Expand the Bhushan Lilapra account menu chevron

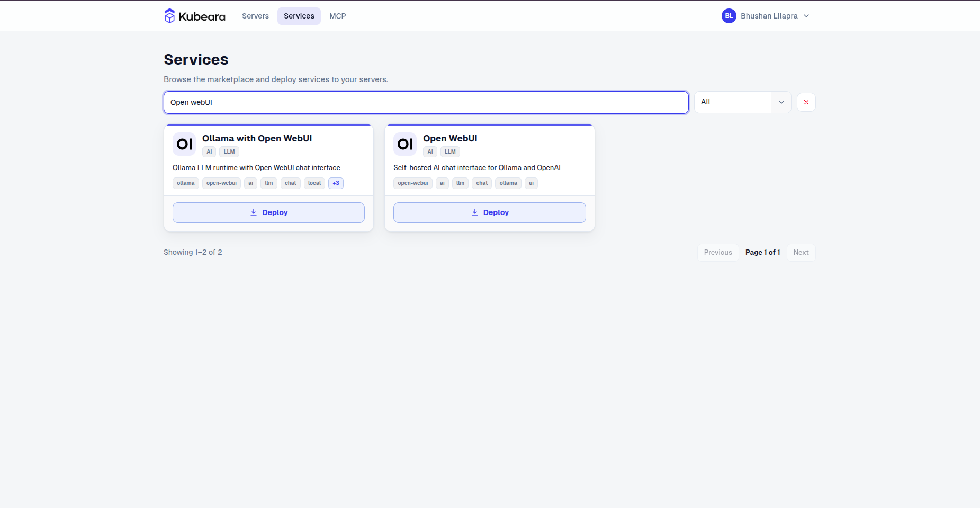point(806,16)
